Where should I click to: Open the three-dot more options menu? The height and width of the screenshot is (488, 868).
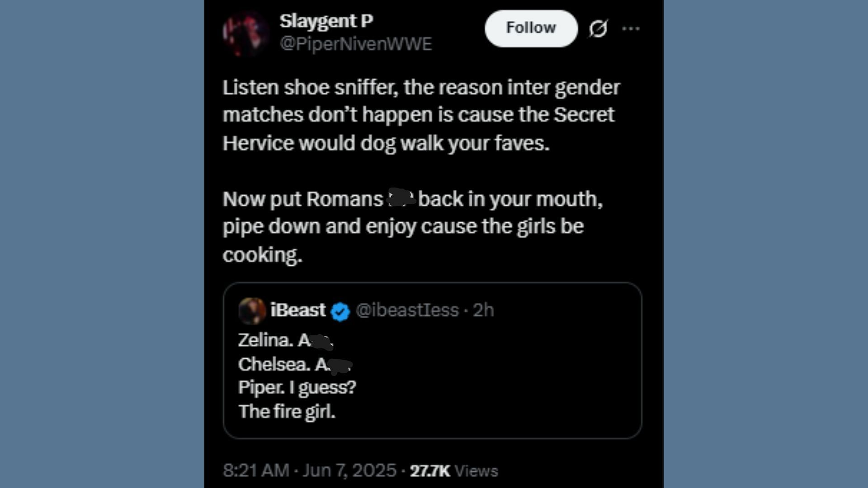(631, 28)
